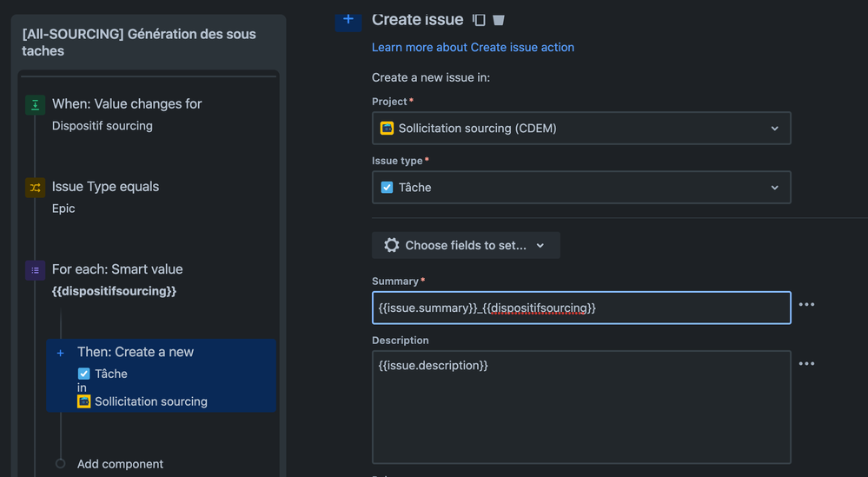The width and height of the screenshot is (868, 477).
Task: Click the purple branch icon for For each
Action: click(35, 270)
